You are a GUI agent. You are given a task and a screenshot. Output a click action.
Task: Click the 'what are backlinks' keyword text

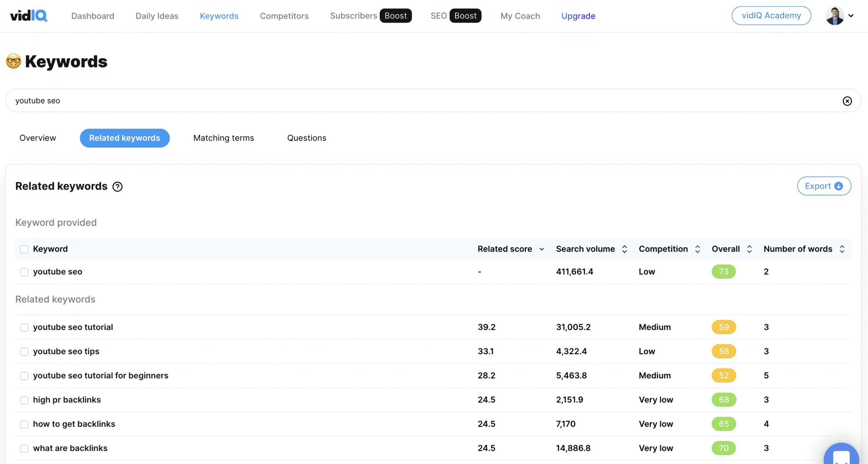tap(70, 448)
